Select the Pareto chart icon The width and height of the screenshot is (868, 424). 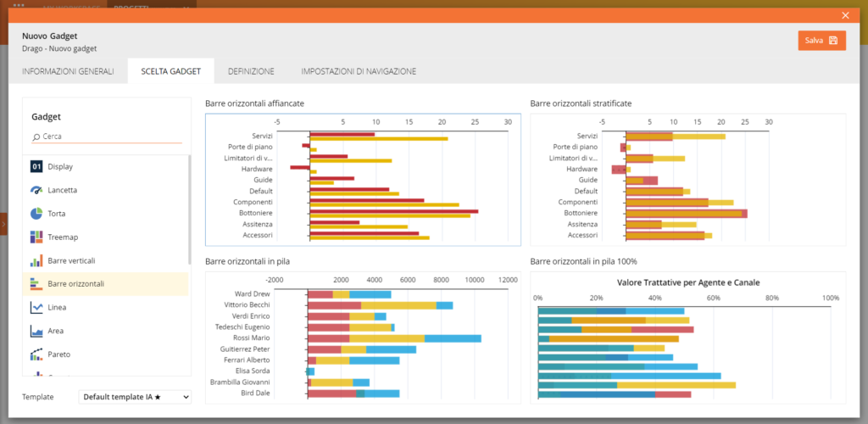36,354
